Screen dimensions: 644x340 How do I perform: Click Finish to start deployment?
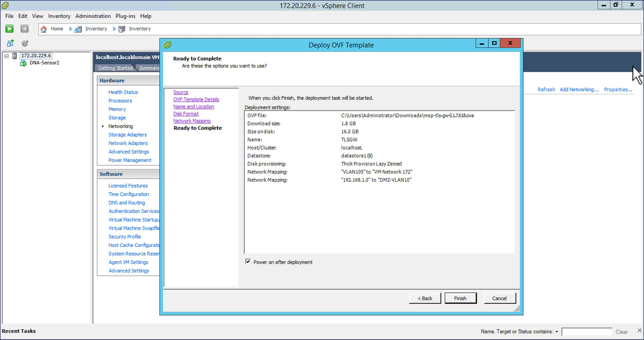click(460, 298)
